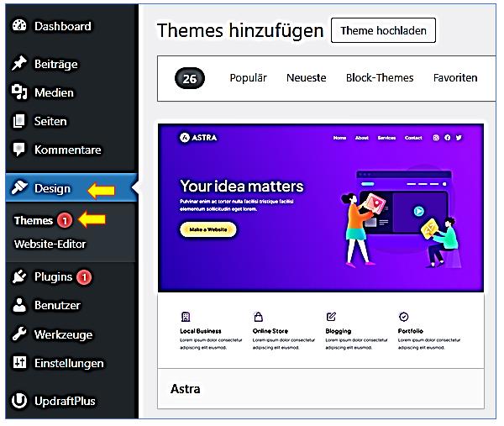Open the Design menu in sidebar
This screenshot has width=504, height=426.
(52, 189)
